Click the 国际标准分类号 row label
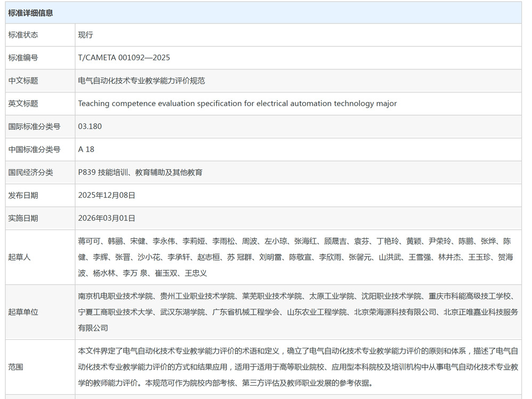This screenshot has height=399, width=532. click(x=34, y=127)
